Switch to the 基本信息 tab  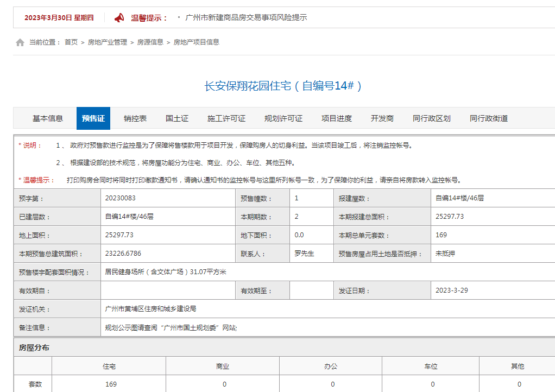pyautogui.click(x=49, y=118)
